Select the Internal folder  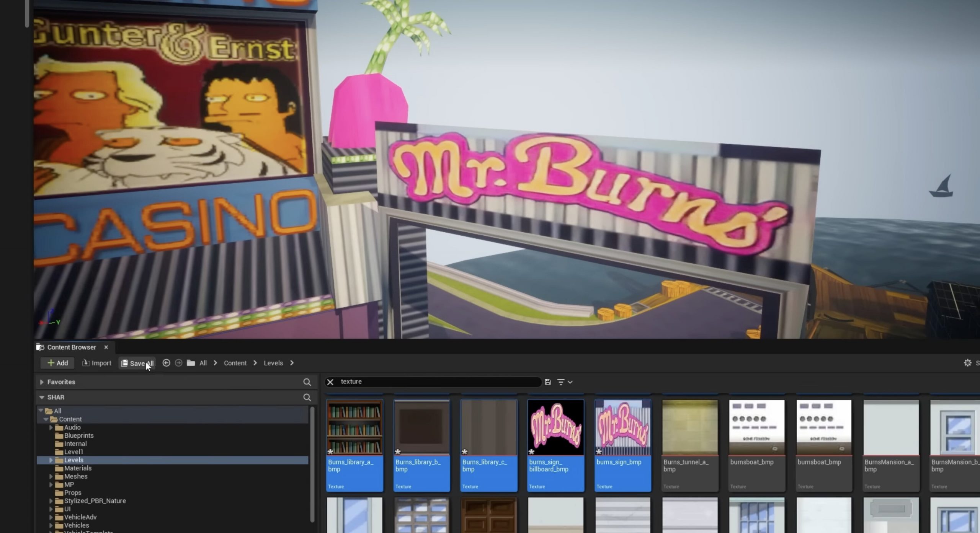[75, 443]
